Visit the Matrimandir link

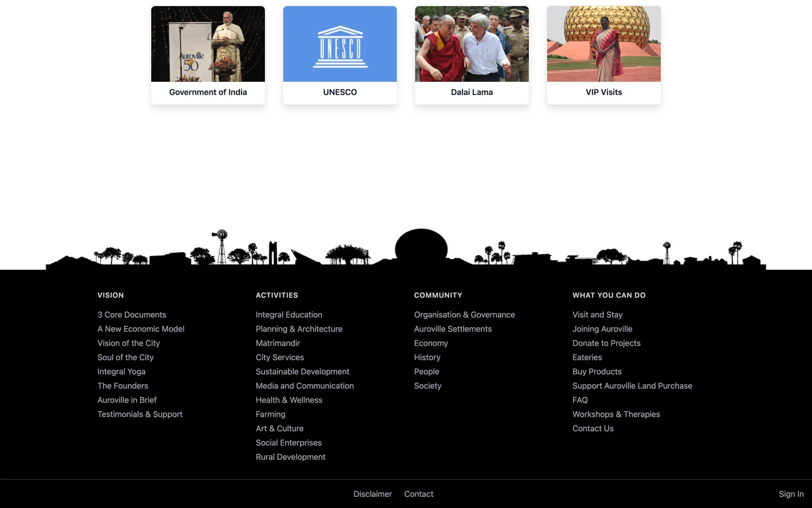click(x=278, y=343)
